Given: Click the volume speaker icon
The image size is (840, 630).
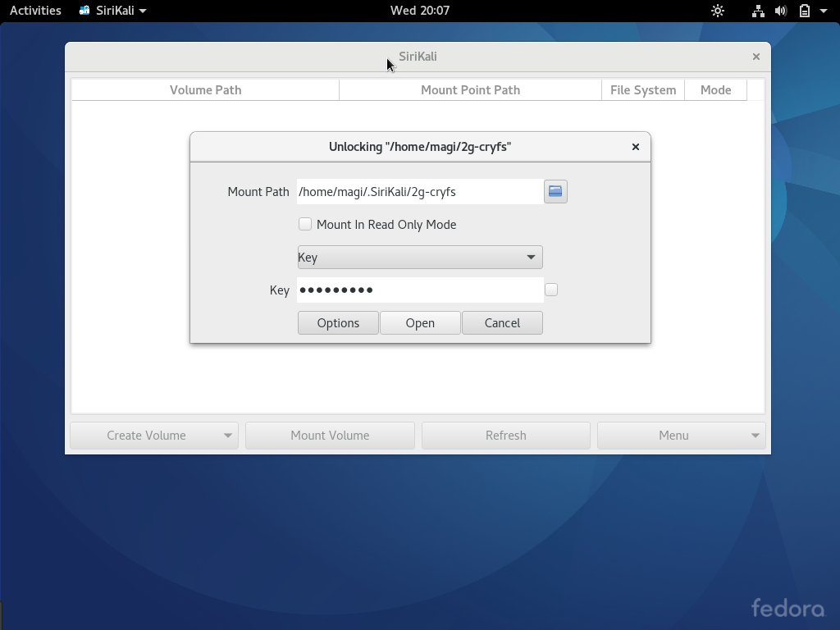Looking at the screenshot, I should pos(781,11).
